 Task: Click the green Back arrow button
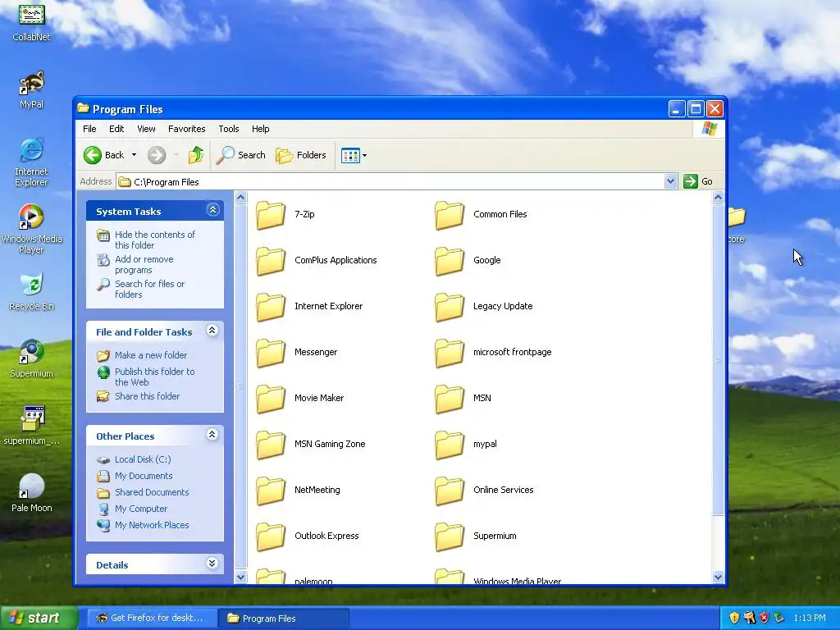click(x=93, y=155)
